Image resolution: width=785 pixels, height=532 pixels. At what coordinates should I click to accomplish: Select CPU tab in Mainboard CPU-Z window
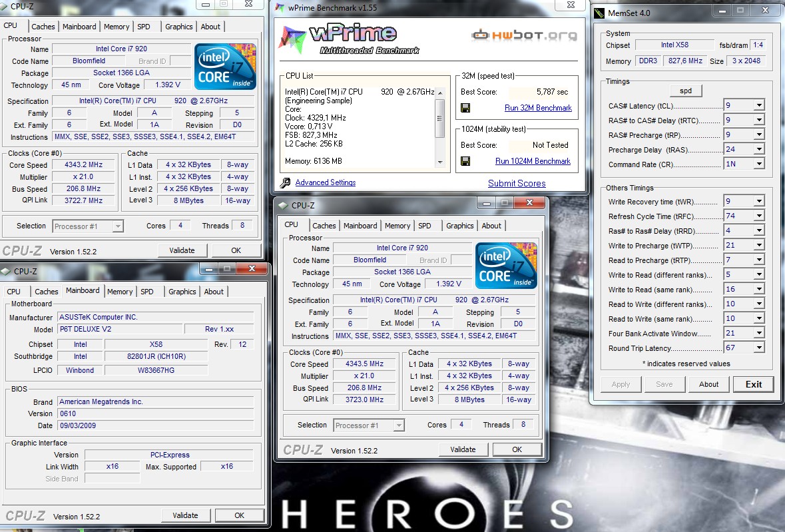13,292
